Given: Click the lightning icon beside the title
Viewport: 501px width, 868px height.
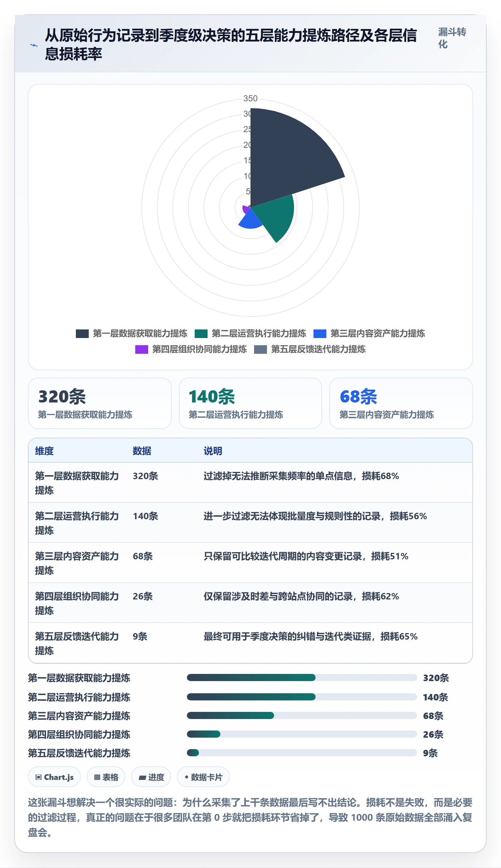Looking at the screenshot, I should point(34,45).
